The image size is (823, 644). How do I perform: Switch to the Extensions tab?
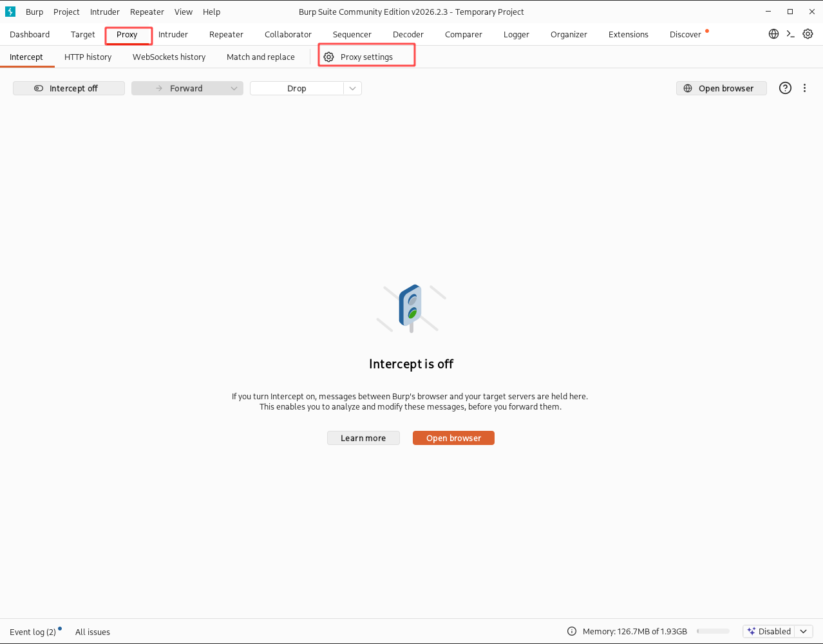(x=629, y=34)
